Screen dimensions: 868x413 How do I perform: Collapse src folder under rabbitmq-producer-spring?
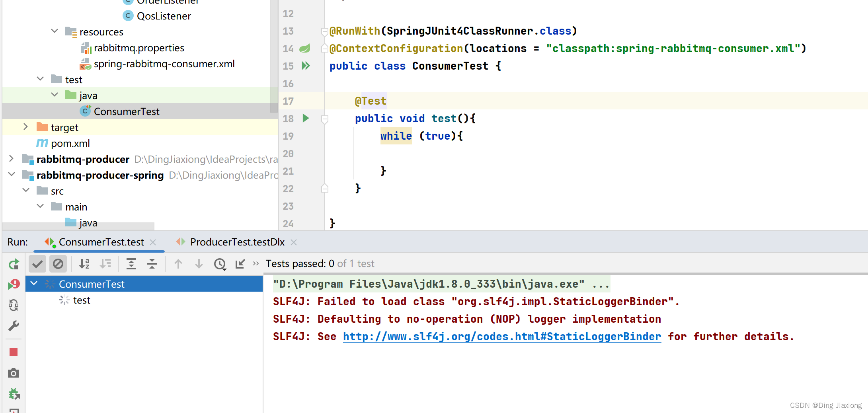(26, 191)
